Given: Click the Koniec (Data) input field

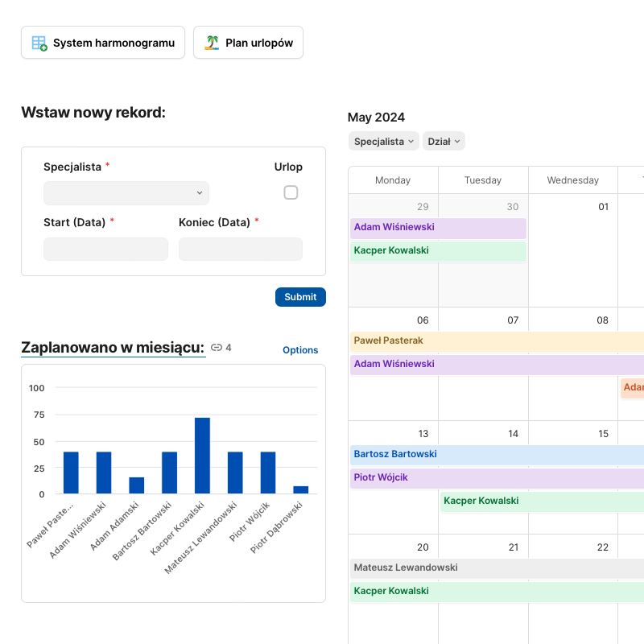Looking at the screenshot, I should tap(241, 249).
